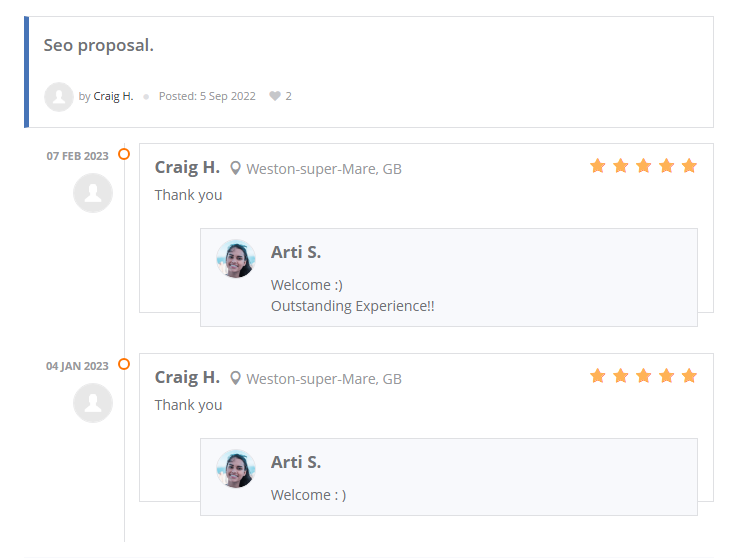Image resolution: width=737 pixels, height=558 pixels.
Task: Click location pin icon in 04 Jan review
Action: [x=236, y=379]
